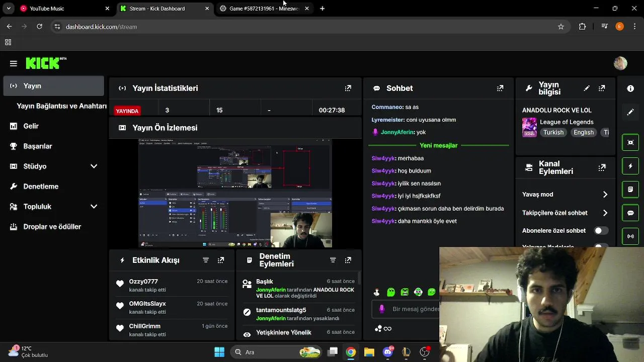Pick the angry green emote in chat
Screen dimensions: 644x362
[405, 292]
